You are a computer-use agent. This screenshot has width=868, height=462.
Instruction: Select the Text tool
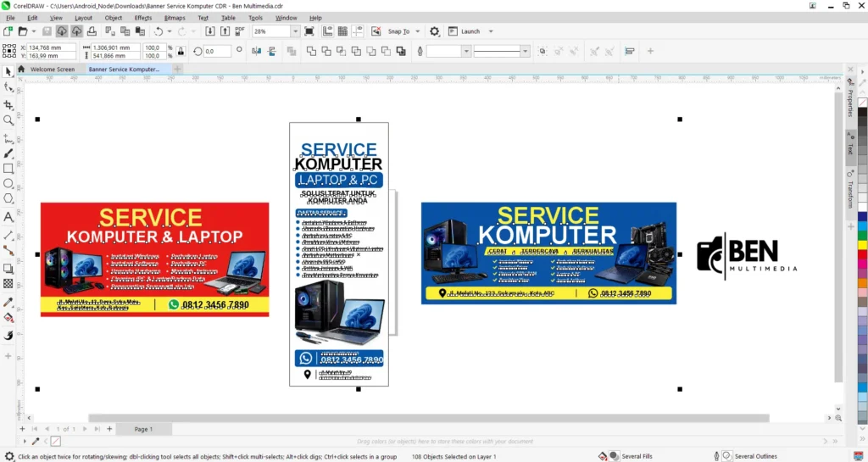[x=8, y=218]
